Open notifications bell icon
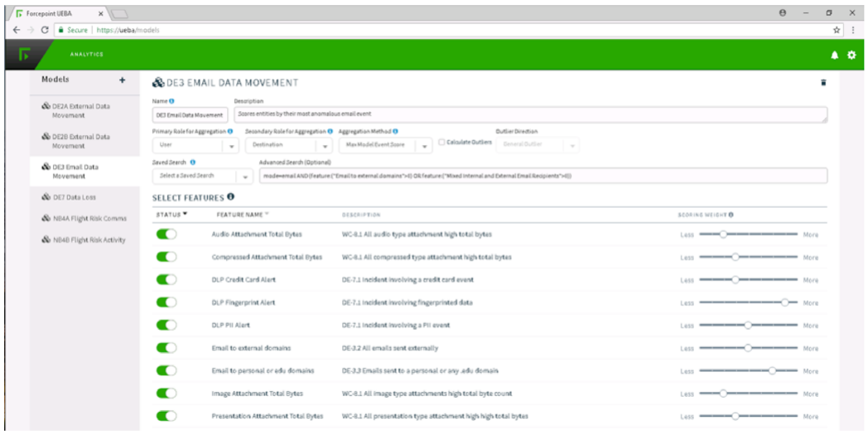 point(835,55)
